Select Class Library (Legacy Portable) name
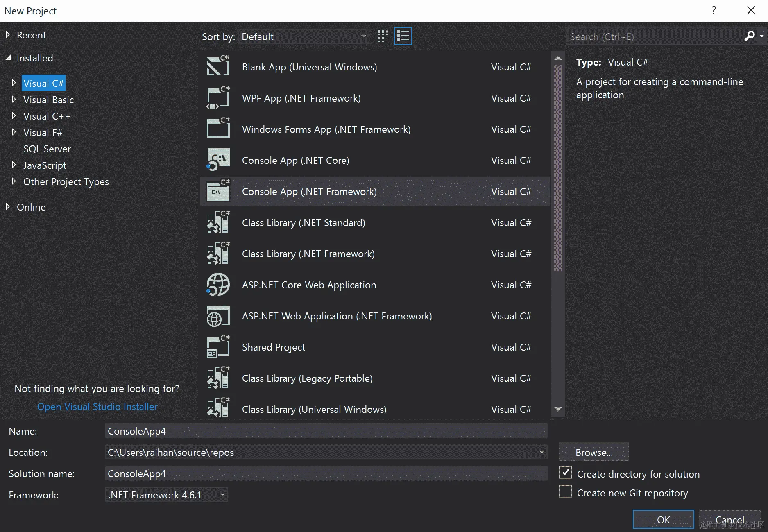 coord(307,378)
